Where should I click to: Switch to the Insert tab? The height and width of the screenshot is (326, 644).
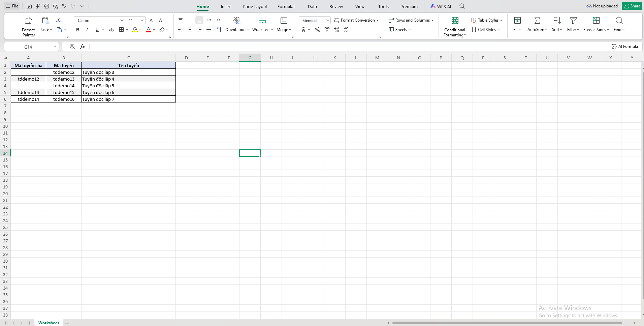pyautogui.click(x=226, y=6)
